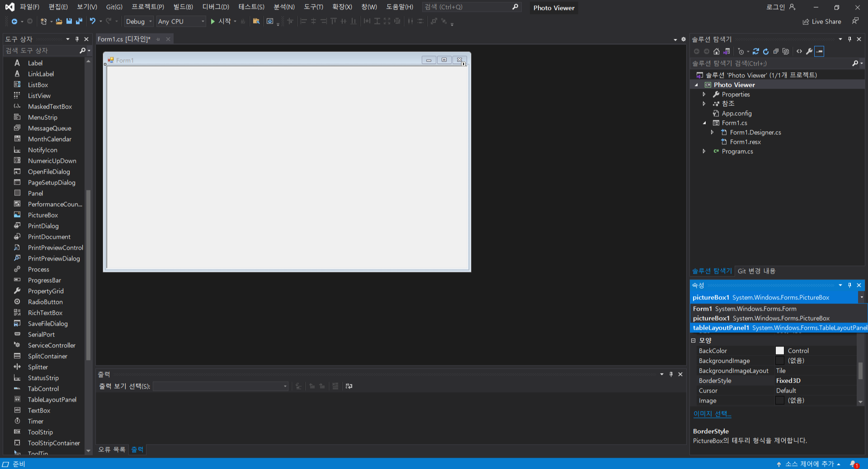Image resolution: width=868 pixels, height=469 pixels.
Task: Click the Image property preview swatch
Action: (x=780, y=401)
